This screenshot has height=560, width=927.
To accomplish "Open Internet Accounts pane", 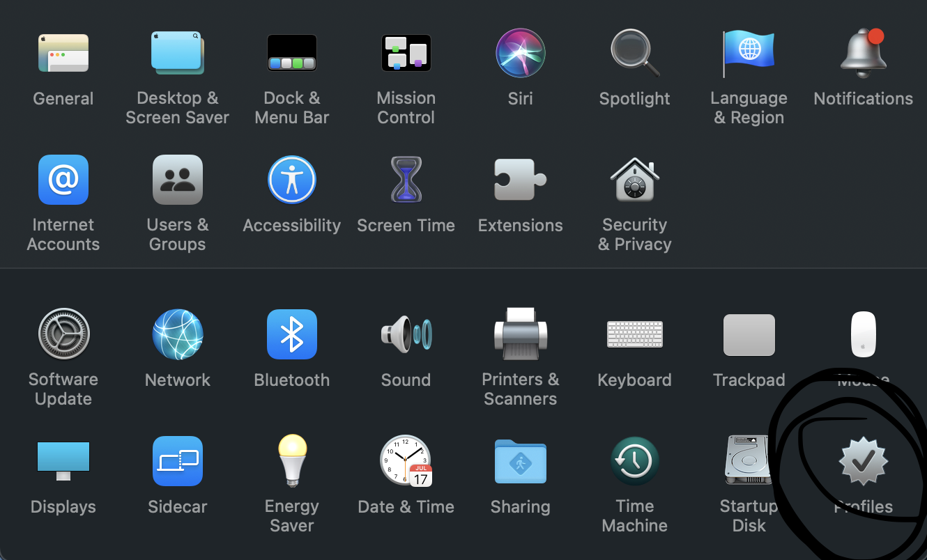I will point(63,180).
